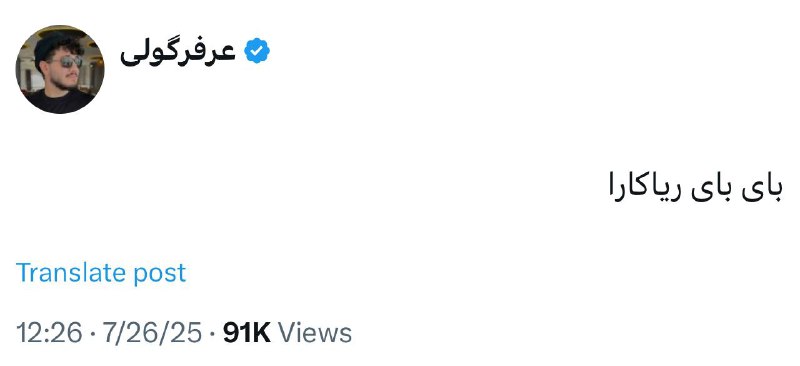Click the black cap in the avatar
Viewport: 800px width, 366px height.
pyautogui.click(x=53, y=46)
